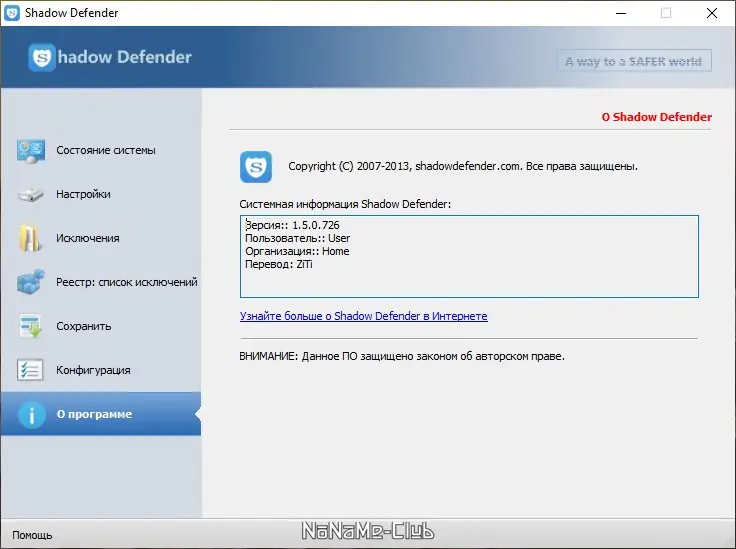The height and width of the screenshot is (549, 736).
Task: Click the Перевод: ZiTi line
Action: [x=279, y=265]
